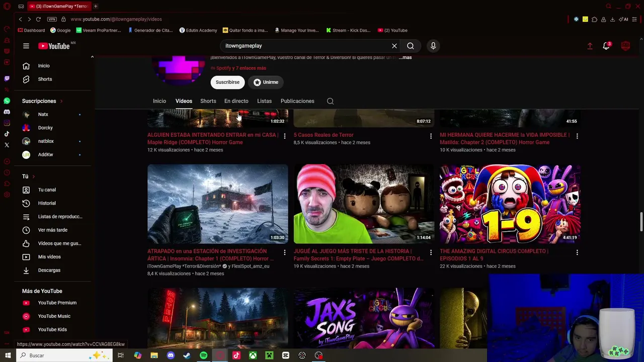Viewport: 644px width, 362px height.
Task: Reload the current page
Action: point(38,19)
